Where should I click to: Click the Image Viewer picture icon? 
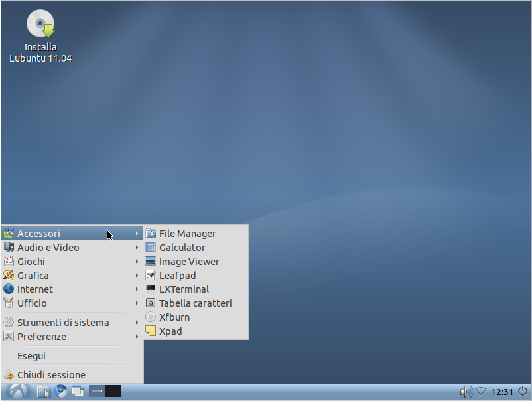coord(151,262)
